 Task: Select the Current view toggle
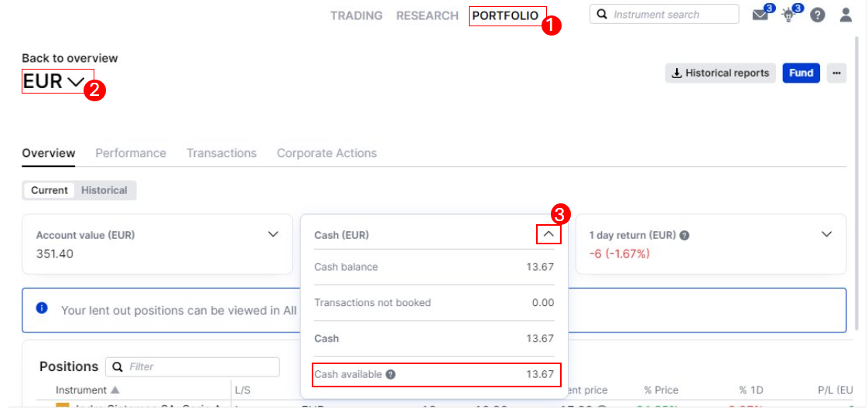(x=50, y=190)
